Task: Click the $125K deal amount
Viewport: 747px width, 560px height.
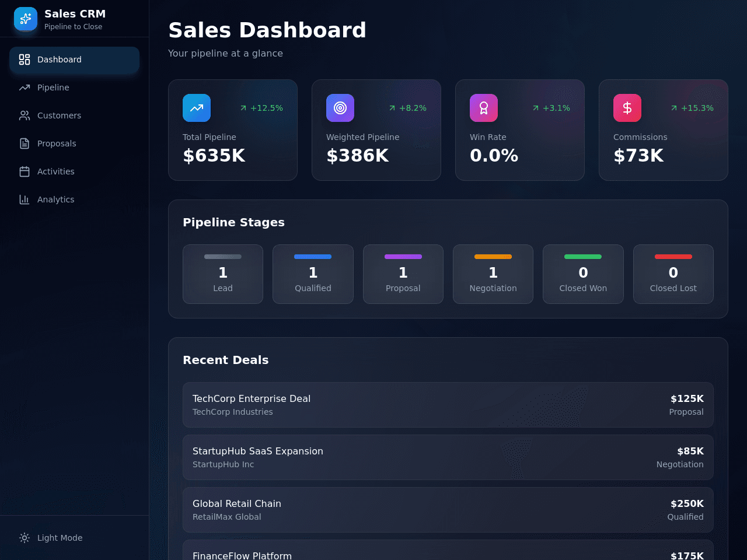Action: click(x=687, y=399)
